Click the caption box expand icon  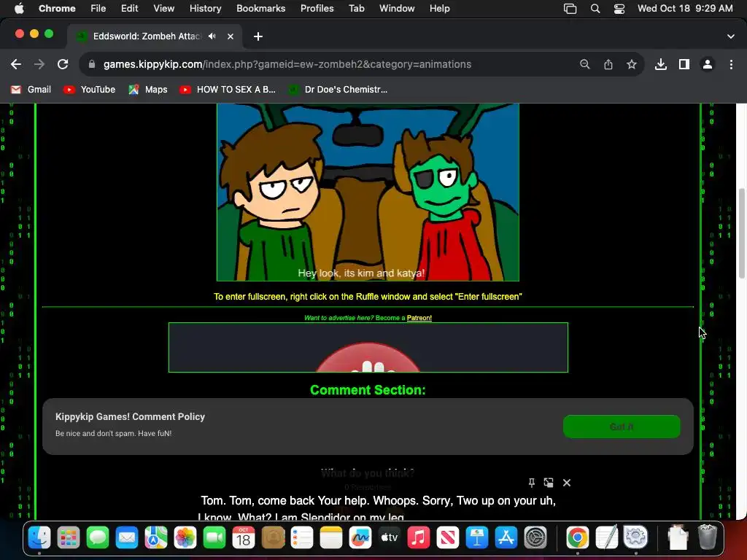[549, 483]
